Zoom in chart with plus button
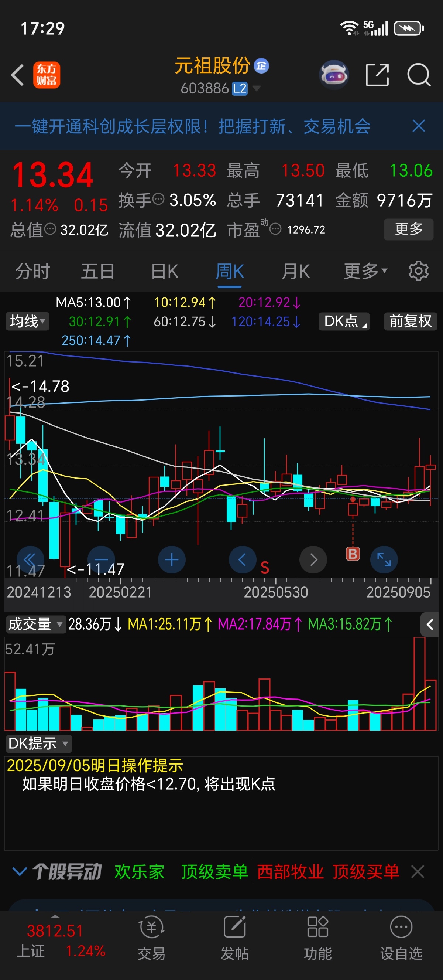 [172, 559]
